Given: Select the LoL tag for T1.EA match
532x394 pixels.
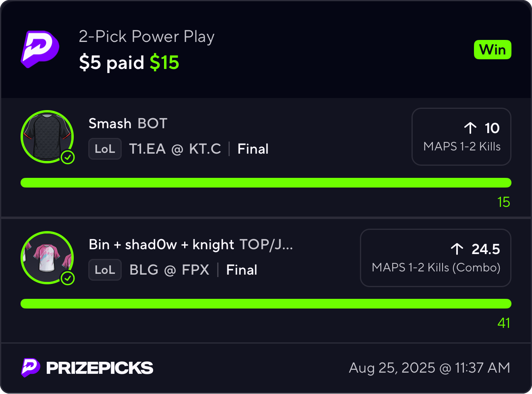Looking at the screenshot, I should (x=105, y=149).
